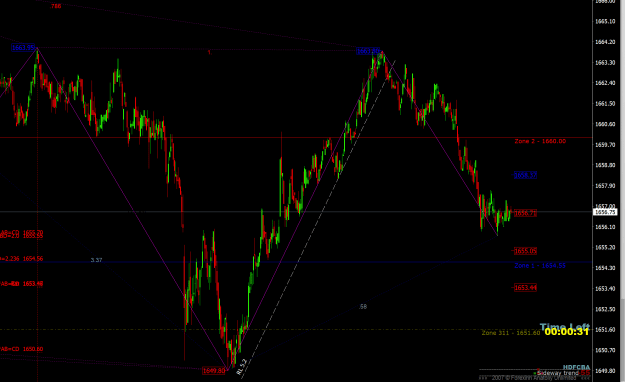Image resolution: width=625 pixels, height=382 pixels.
Task: Click the blue 1658.37 level box
Action: point(525,175)
